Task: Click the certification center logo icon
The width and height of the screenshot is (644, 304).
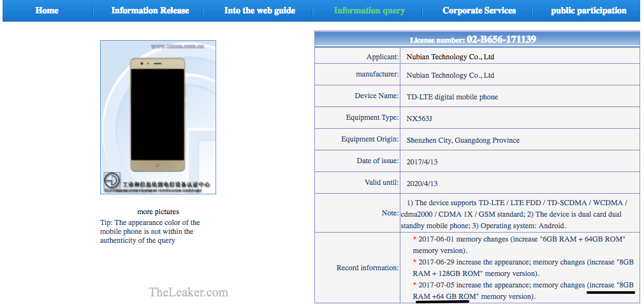Action: click(x=112, y=181)
